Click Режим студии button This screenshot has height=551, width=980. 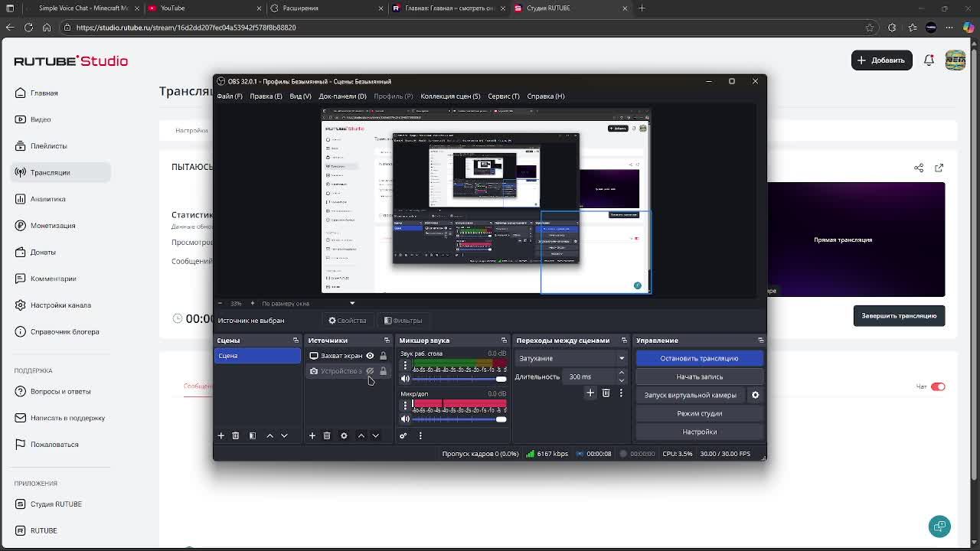click(x=699, y=413)
